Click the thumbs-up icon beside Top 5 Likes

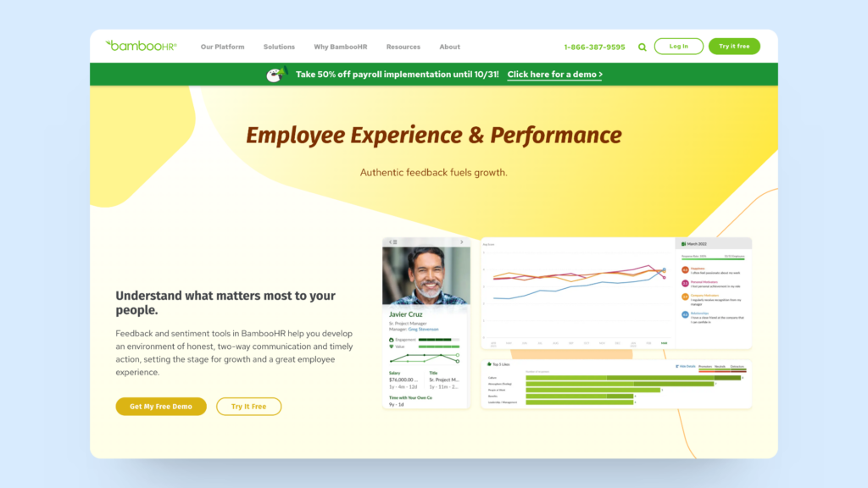[x=489, y=363]
